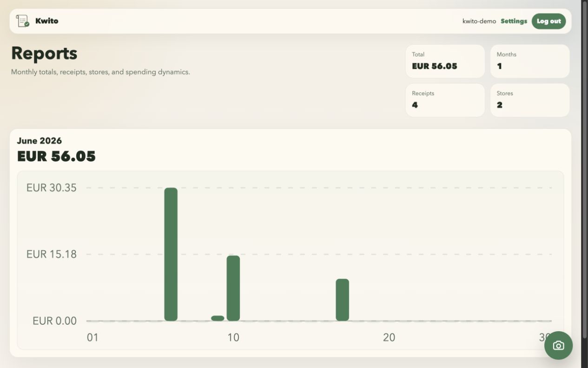This screenshot has width=588, height=368.
Task: Select the Receipts summary card
Action: [x=445, y=100]
